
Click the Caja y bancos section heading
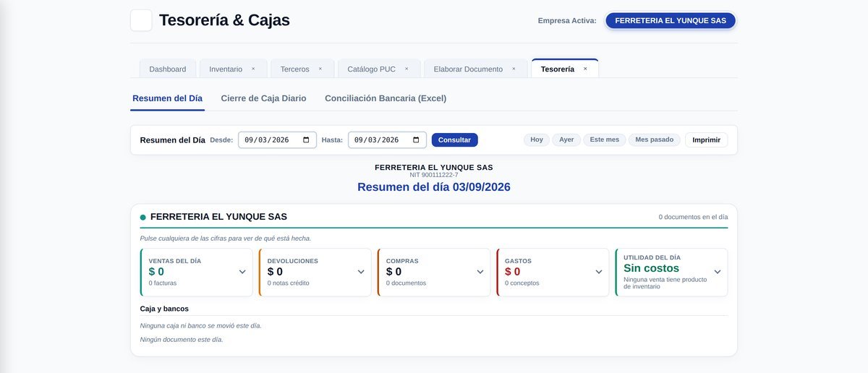coord(164,309)
